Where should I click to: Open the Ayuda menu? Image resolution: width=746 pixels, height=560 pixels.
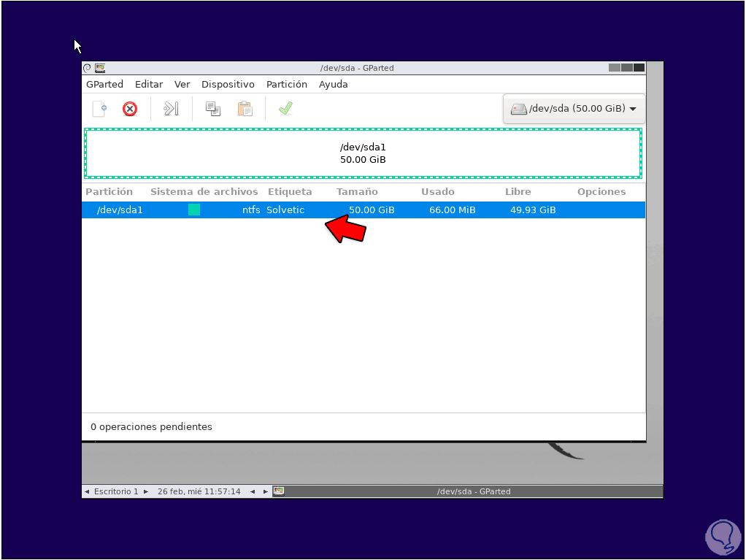pyautogui.click(x=333, y=84)
